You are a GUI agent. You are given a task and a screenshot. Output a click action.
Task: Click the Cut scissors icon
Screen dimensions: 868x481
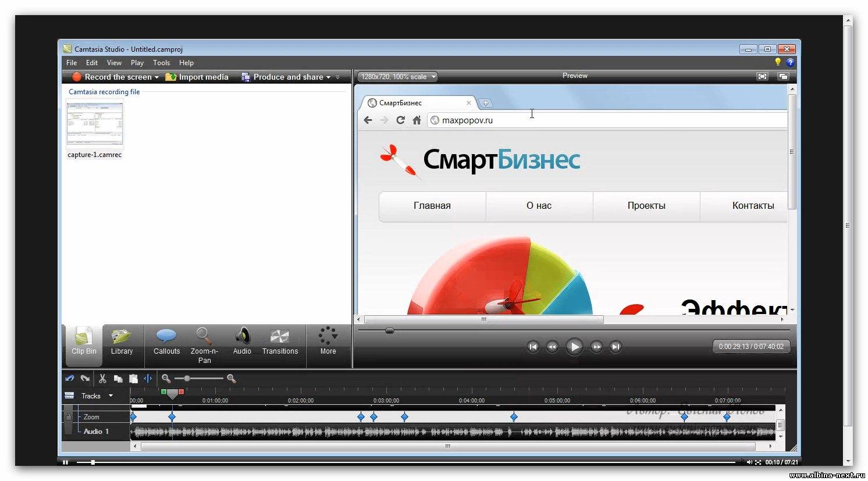pos(102,379)
